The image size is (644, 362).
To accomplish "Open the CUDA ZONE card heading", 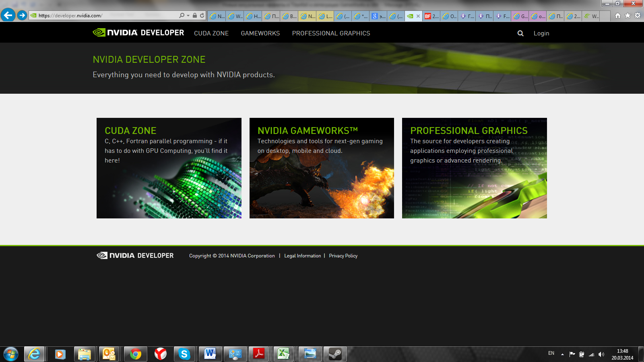I will [130, 131].
